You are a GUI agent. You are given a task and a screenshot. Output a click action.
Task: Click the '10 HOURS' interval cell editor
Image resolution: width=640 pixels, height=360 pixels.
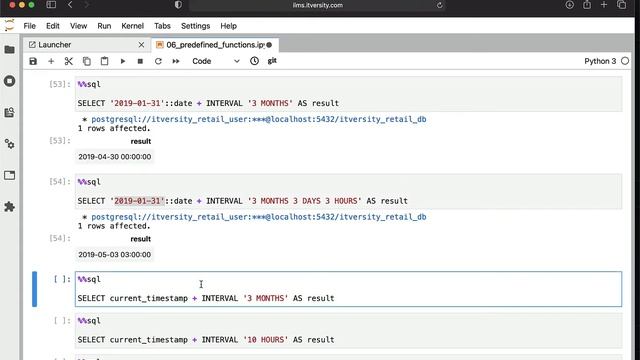[349, 330]
